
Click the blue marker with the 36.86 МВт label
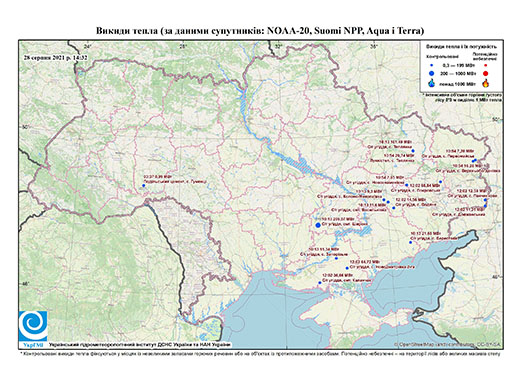tap(320, 283)
